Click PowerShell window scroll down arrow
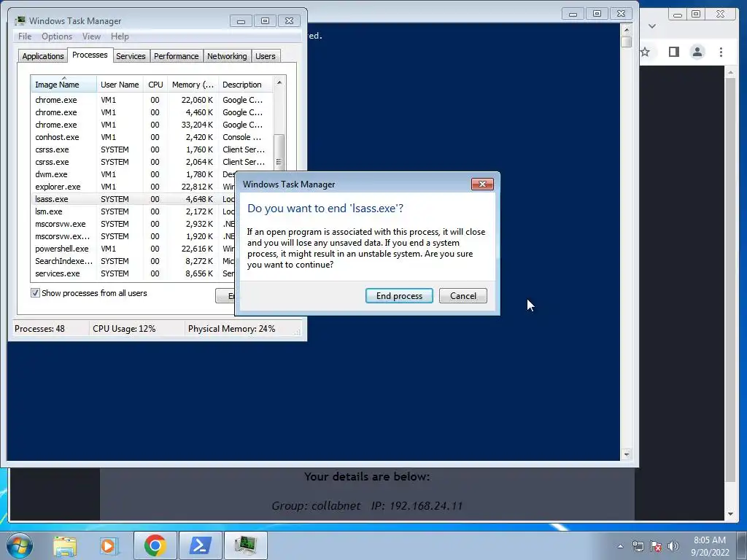The image size is (747, 560). coord(627,454)
